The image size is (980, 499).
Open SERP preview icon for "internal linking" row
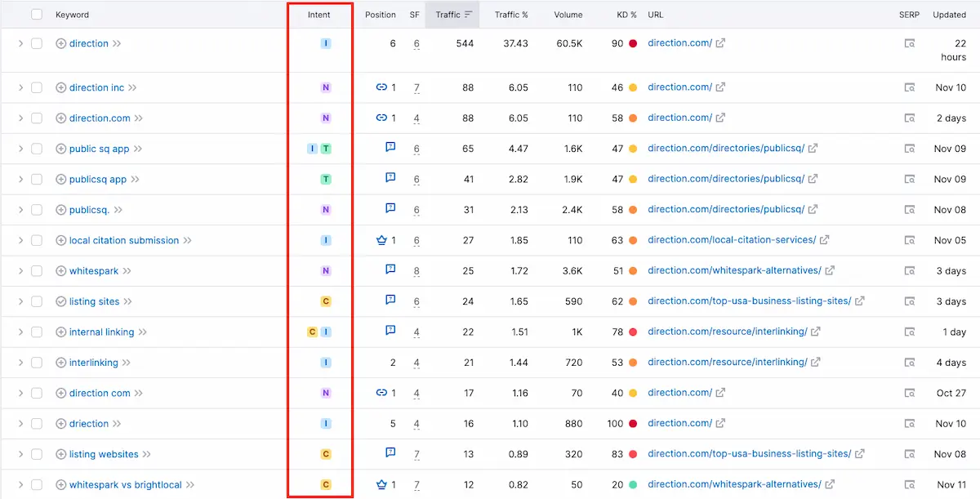[x=909, y=332]
